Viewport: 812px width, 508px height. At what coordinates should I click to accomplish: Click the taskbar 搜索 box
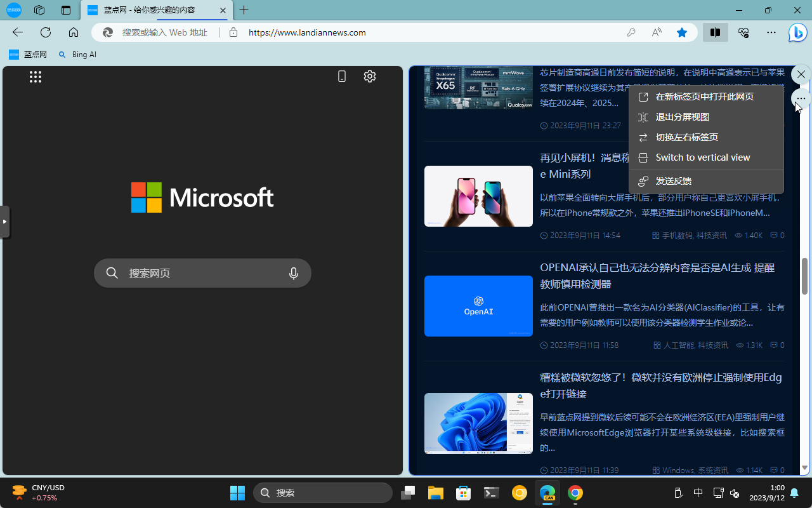click(x=323, y=493)
